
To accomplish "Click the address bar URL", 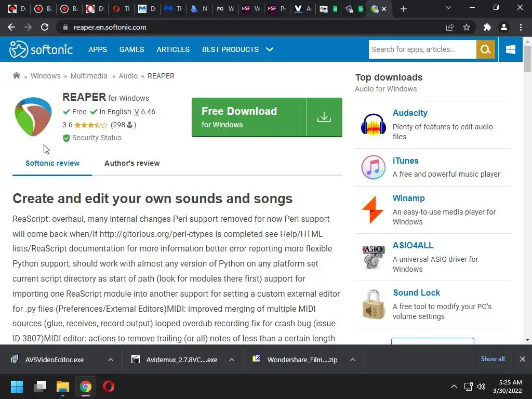I will (110, 27).
